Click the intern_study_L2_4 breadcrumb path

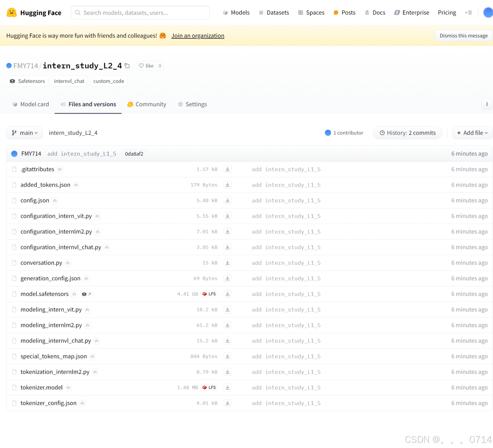click(x=73, y=133)
